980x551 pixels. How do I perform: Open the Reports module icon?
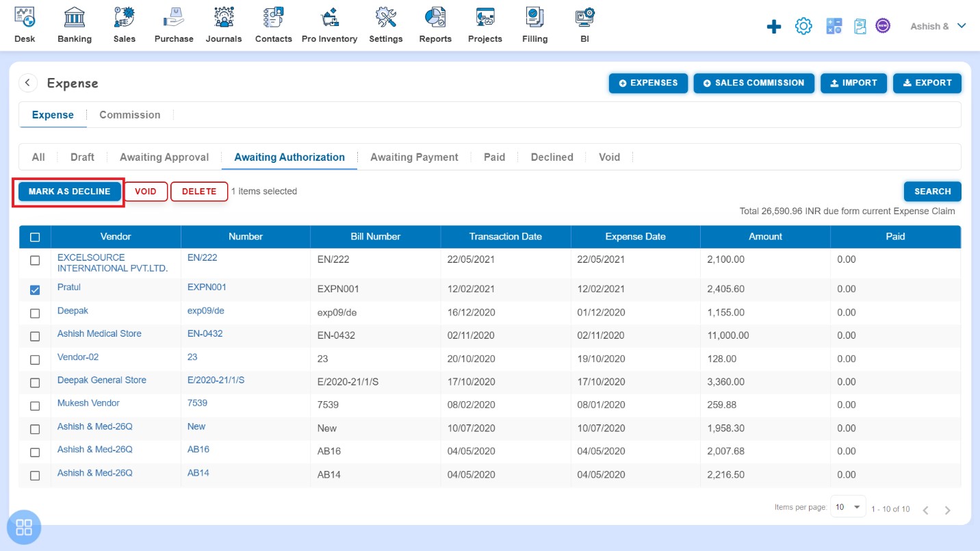point(435,16)
